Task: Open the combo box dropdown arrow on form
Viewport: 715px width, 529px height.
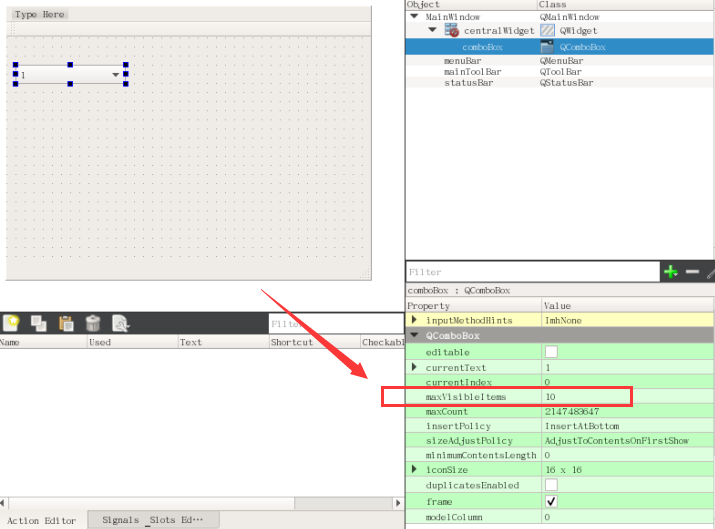Action: [x=115, y=75]
